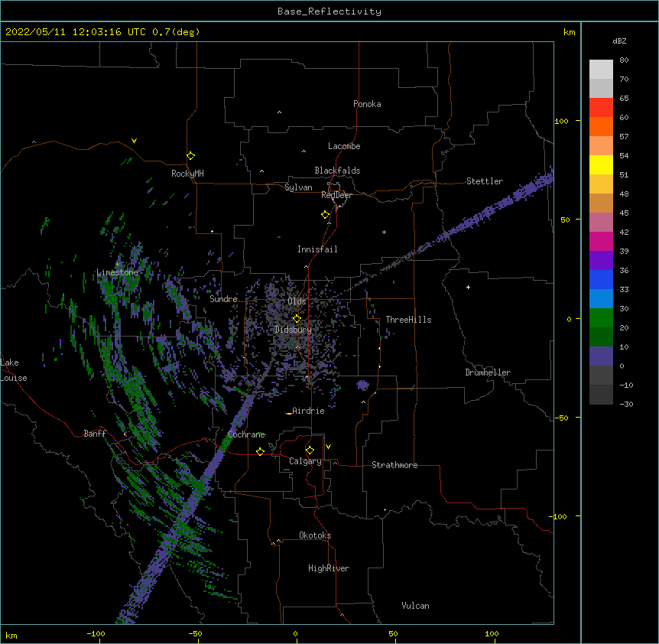
Task: Click the yellow diamond marker below Cochrane
Action: (x=260, y=451)
